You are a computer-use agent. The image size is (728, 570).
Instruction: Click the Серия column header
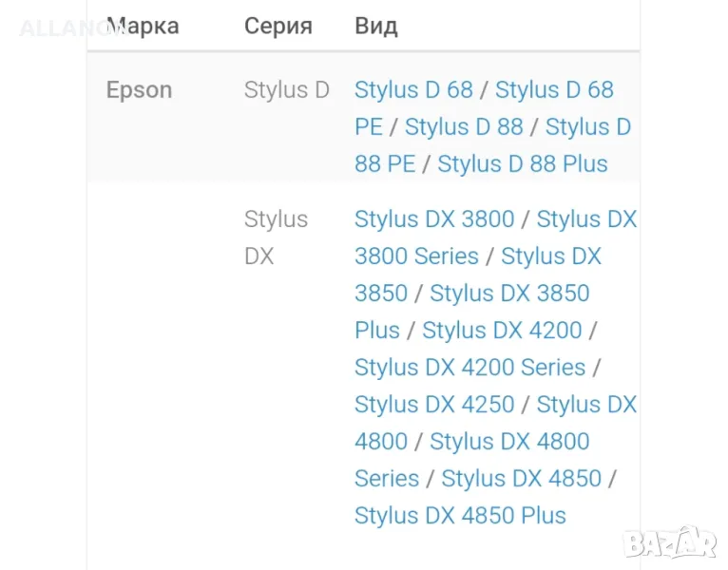click(278, 26)
